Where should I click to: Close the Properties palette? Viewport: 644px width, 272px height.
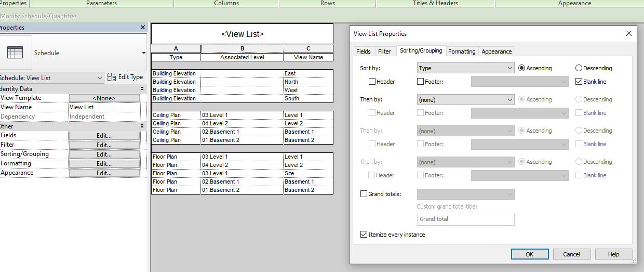(143, 28)
